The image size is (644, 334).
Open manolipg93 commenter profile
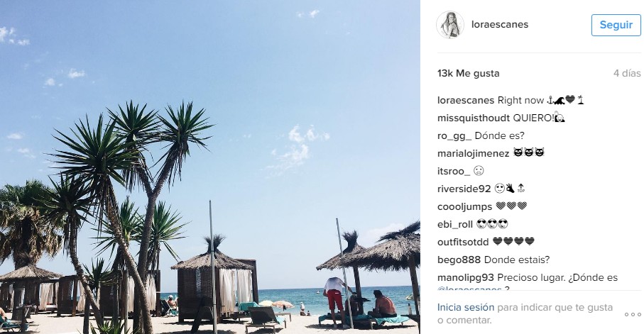[466, 277]
